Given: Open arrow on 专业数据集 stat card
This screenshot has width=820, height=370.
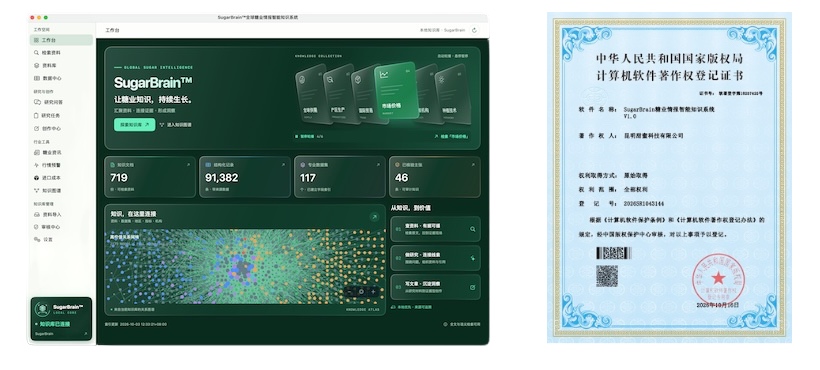Looking at the screenshot, I should pyautogui.click(x=378, y=165).
